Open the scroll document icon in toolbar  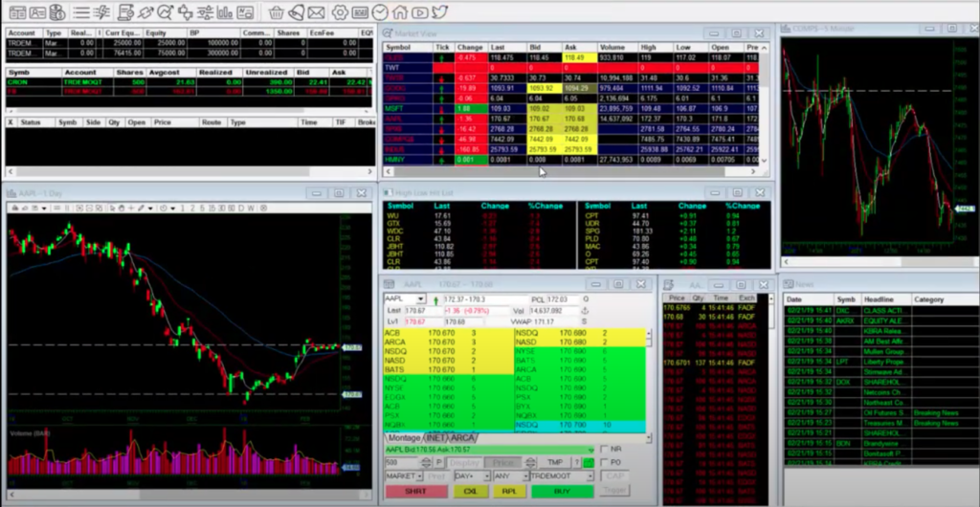click(x=125, y=12)
